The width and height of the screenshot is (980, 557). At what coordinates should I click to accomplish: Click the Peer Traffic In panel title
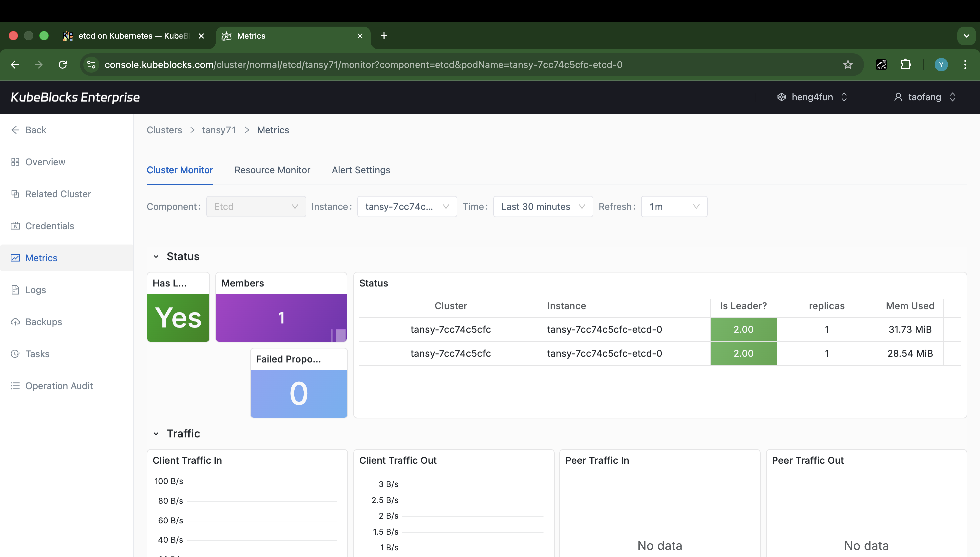(597, 460)
